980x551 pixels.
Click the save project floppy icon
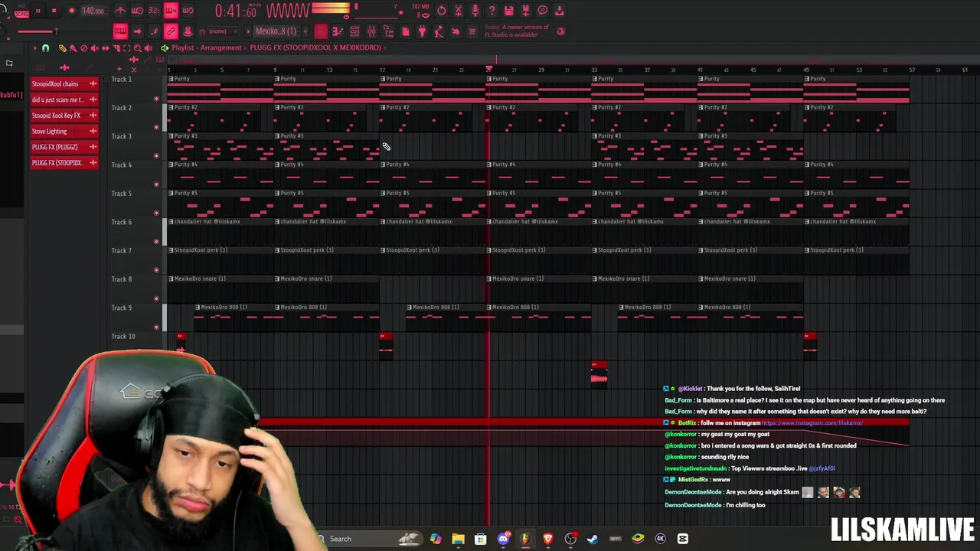[508, 11]
